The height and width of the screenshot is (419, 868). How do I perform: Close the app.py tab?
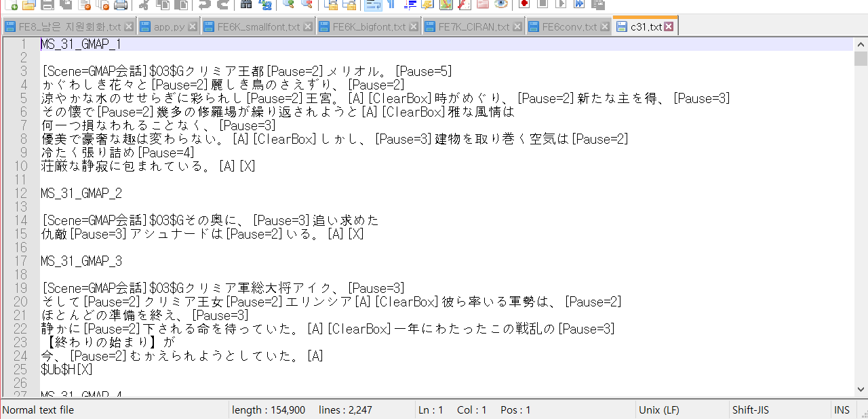click(x=192, y=27)
